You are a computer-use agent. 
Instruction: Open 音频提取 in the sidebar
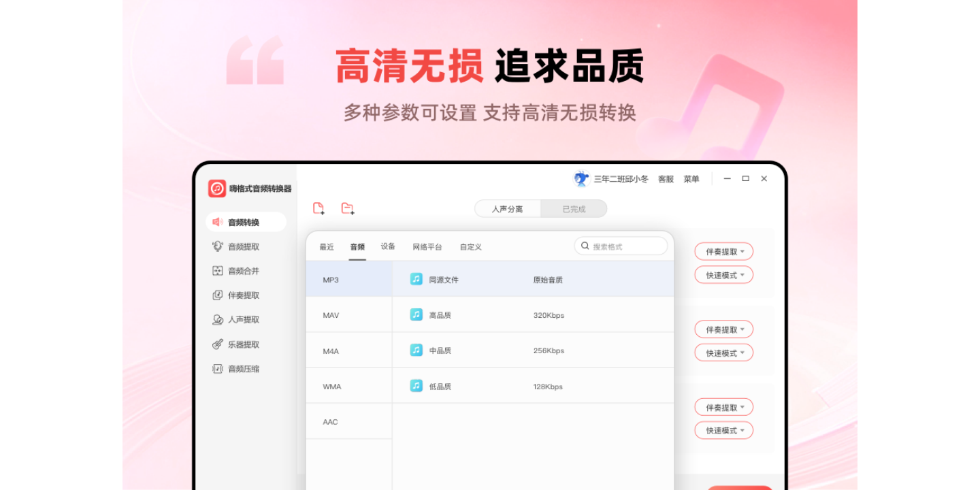[x=243, y=247]
